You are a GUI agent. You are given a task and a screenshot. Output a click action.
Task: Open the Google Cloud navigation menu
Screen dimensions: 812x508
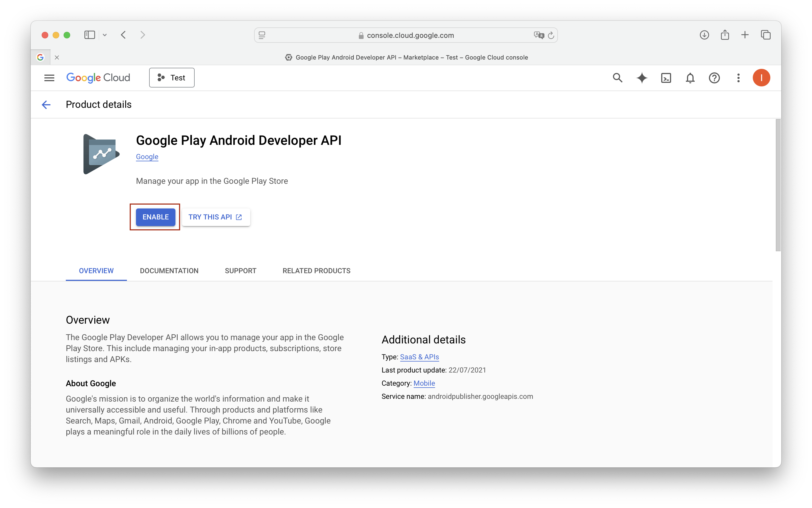pyautogui.click(x=49, y=78)
